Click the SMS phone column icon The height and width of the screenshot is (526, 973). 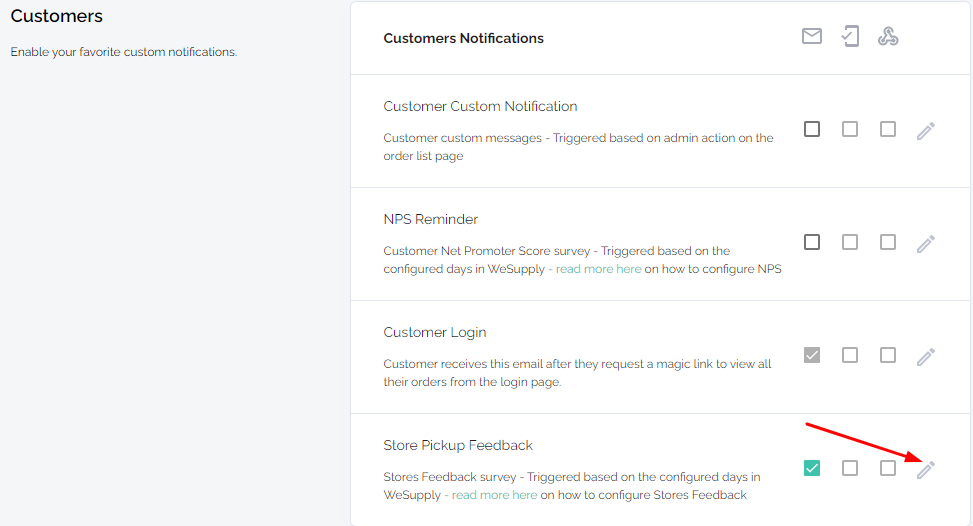[x=850, y=36]
